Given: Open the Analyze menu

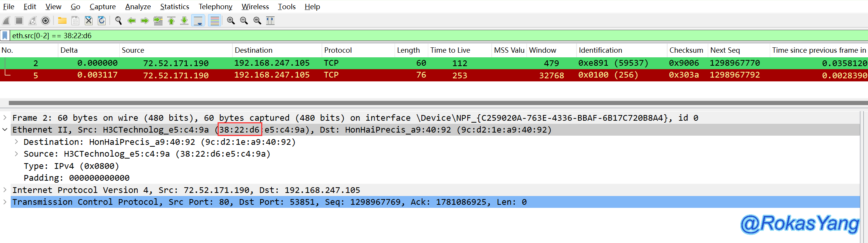Looking at the screenshot, I should click(138, 6).
